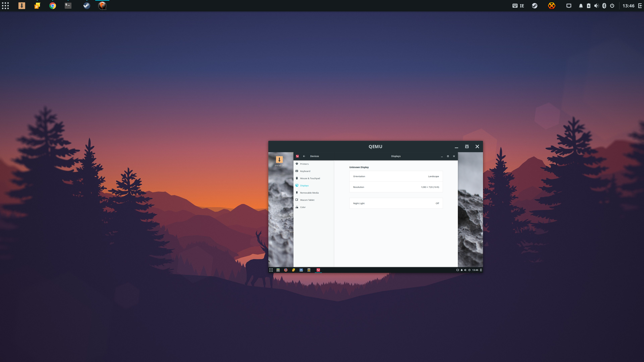Open the volume control in host panel
The height and width of the screenshot is (362, 644).
point(597,6)
